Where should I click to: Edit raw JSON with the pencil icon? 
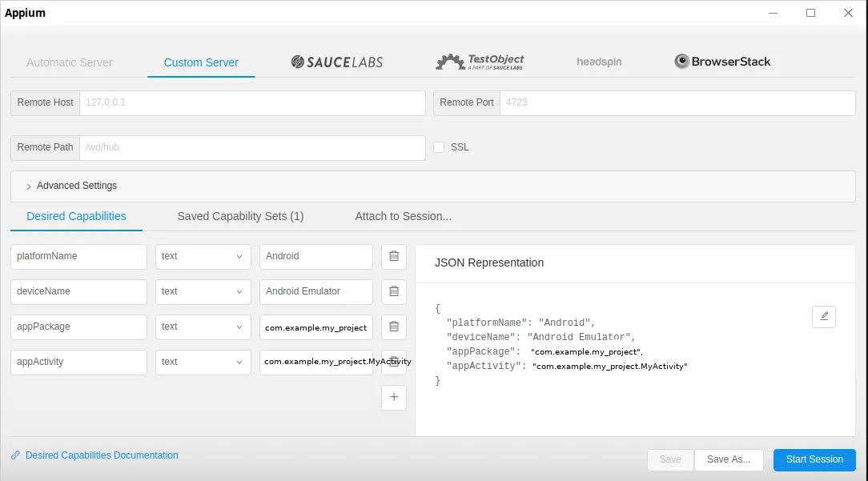[824, 317]
